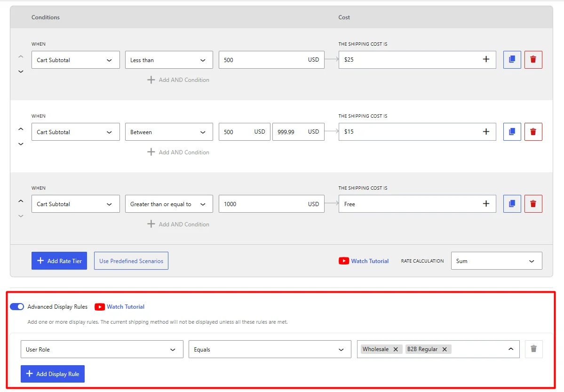The width and height of the screenshot is (564, 392).
Task: Delete the $25 rate tier
Action: (533, 60)
